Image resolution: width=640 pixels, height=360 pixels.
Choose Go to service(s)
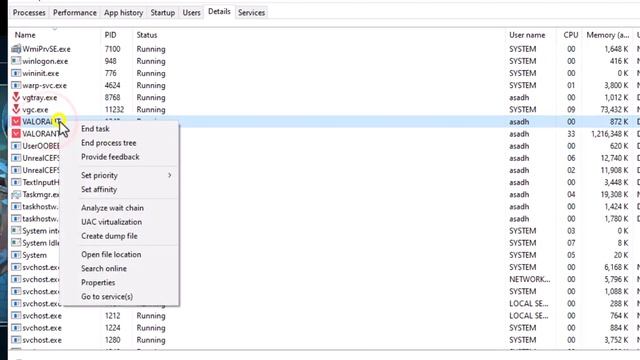tap(107, 297)
